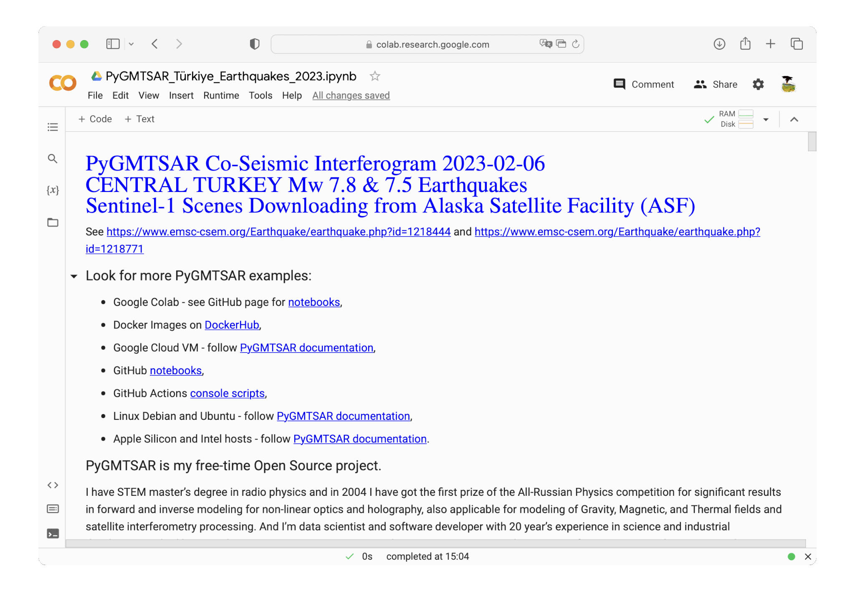The width and height of the screenshot is (855, 616).
Task: Add a text cell with + Text
Action: tap(139, 119)
